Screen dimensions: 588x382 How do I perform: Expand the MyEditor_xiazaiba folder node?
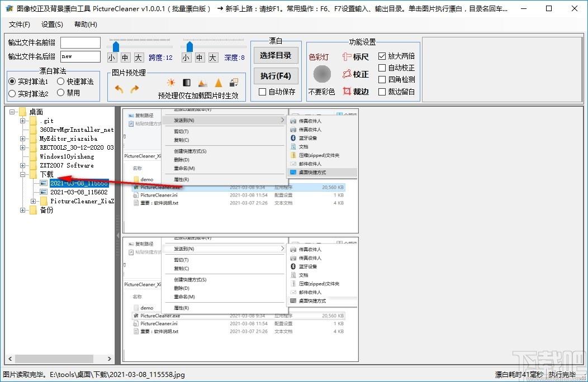point(22,139)
